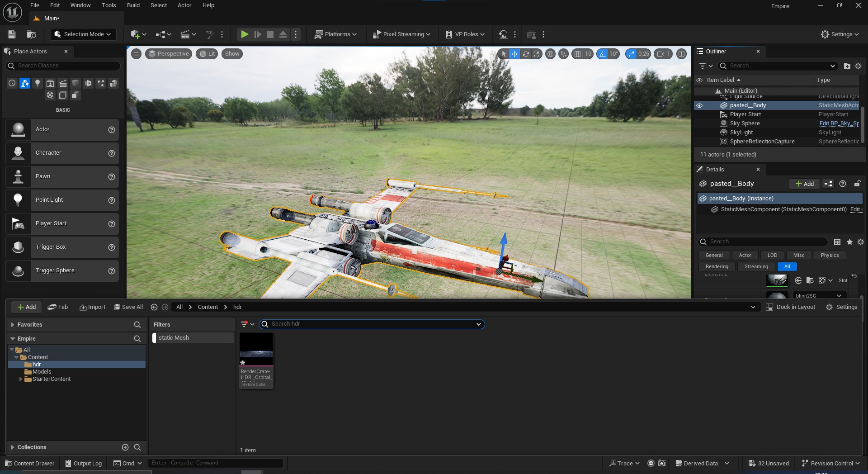Open the Actor menu
The height and width of the screenshot is (474, 868).
(184, 5)
